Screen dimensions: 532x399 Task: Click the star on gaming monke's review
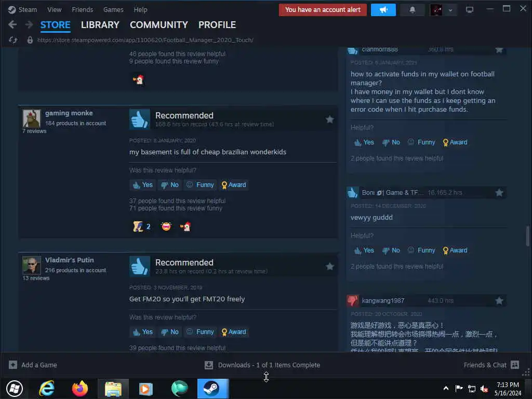(x=329, y=119)
